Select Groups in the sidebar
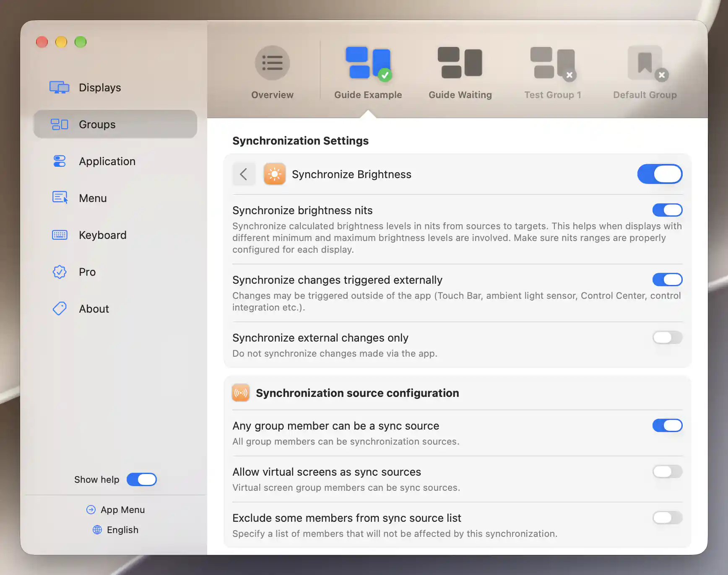Image resolution: width=728 pixels, height=575 pixels. pos(115,124)
